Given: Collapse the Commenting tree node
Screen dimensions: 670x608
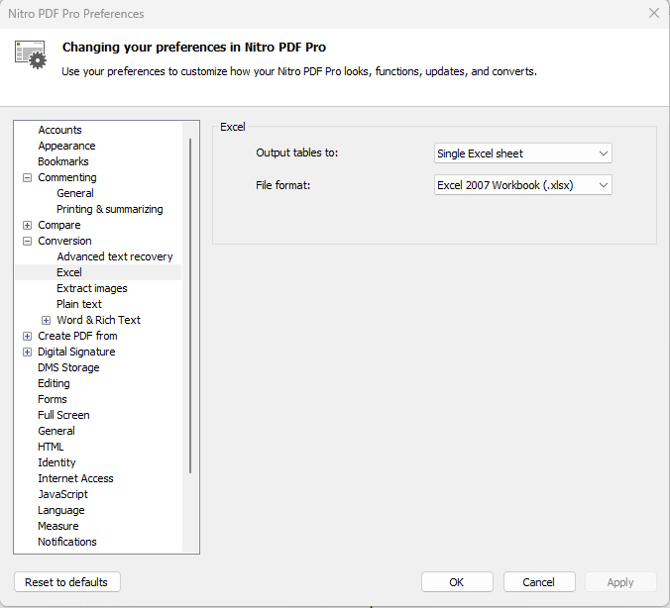Looking at the screenshot, I should 27,178.
